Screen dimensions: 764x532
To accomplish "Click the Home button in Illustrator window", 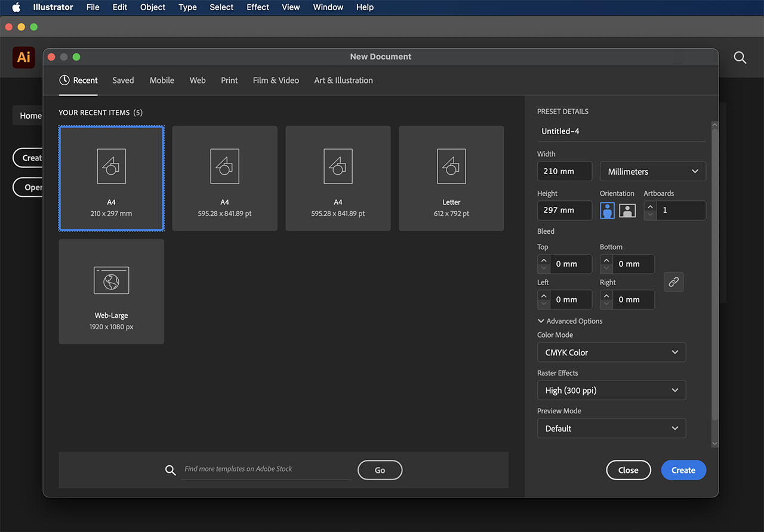I will [28, 116].
